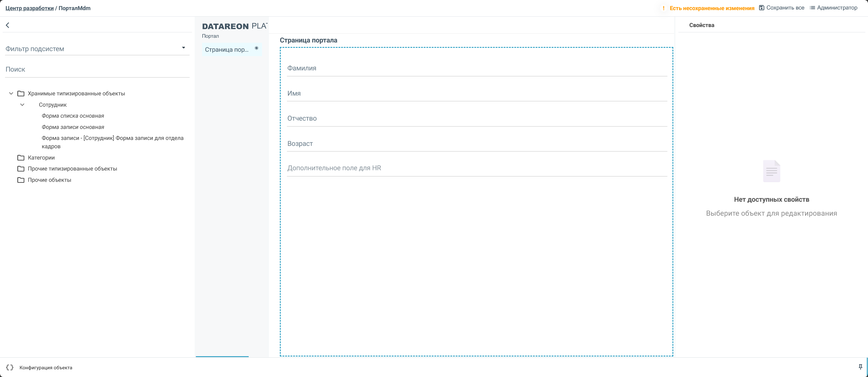This screenshot has height=377, width=868.
Task: Open the Центр разработки breadcrumb link
Action: (29, 8)
